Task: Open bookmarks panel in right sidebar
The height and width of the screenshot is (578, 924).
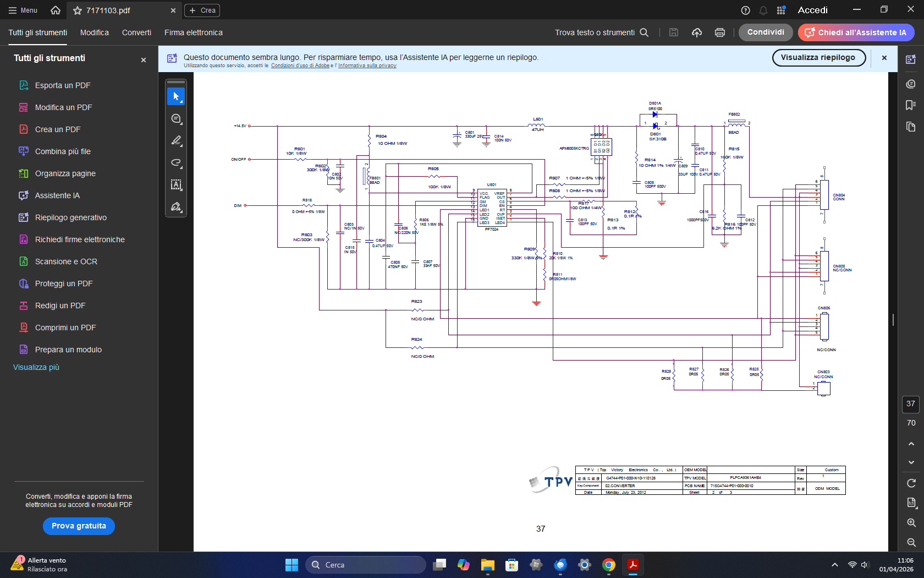Action: (911, 105)
